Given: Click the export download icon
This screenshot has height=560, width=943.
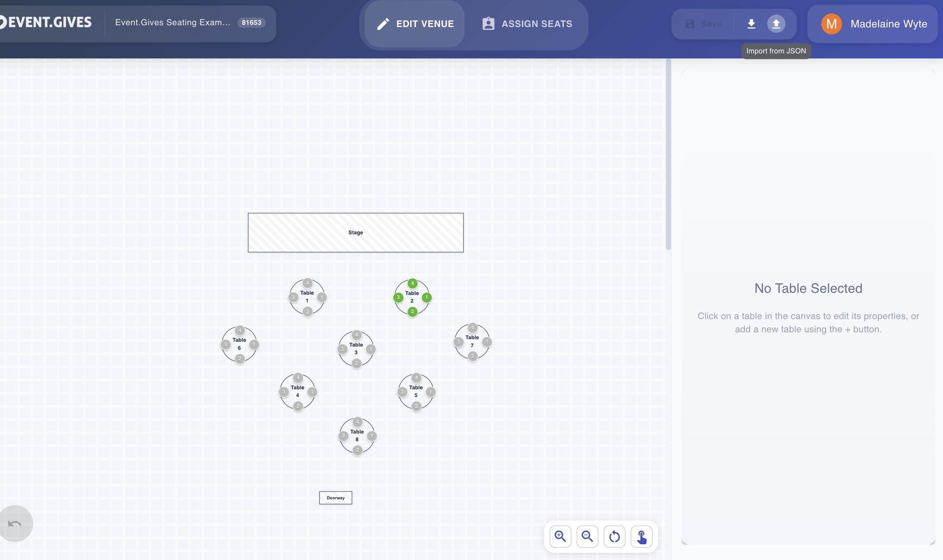Looking at the screenshot, I should pyautogui.click(x=751, y=24).
